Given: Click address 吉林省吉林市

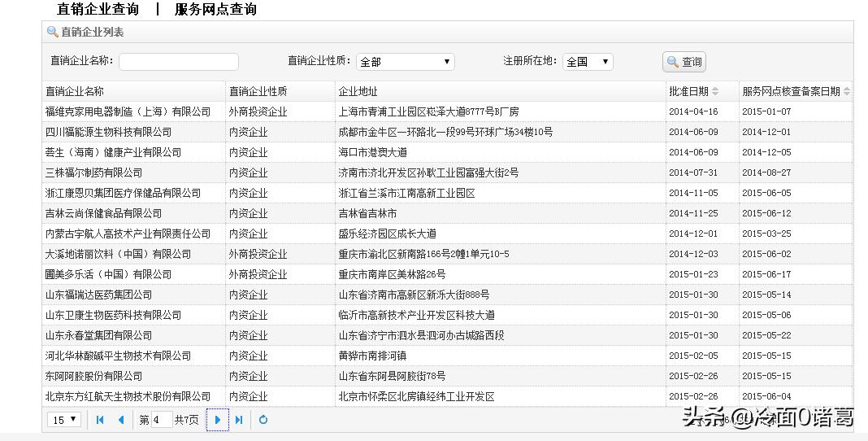Looking at the screenshot, I should [x=367, y=213].
